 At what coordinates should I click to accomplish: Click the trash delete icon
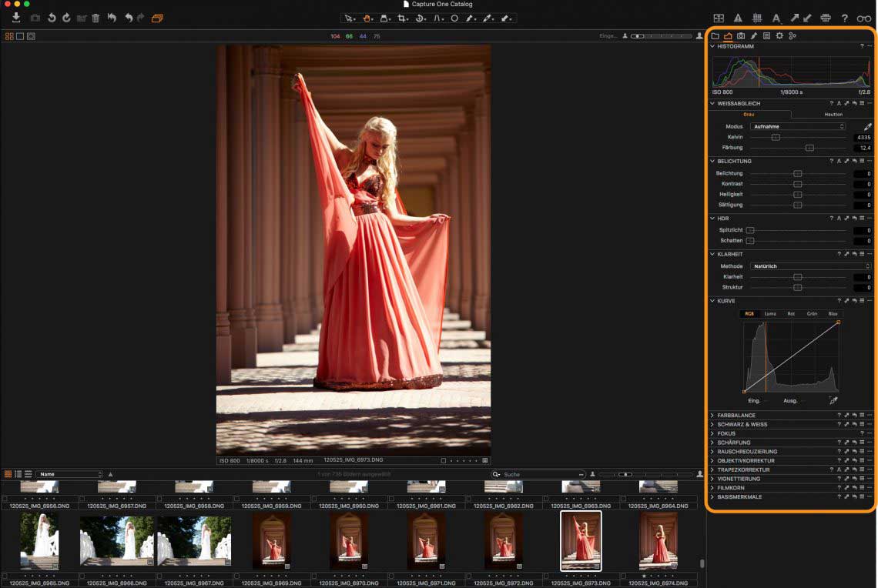(96, 18)
